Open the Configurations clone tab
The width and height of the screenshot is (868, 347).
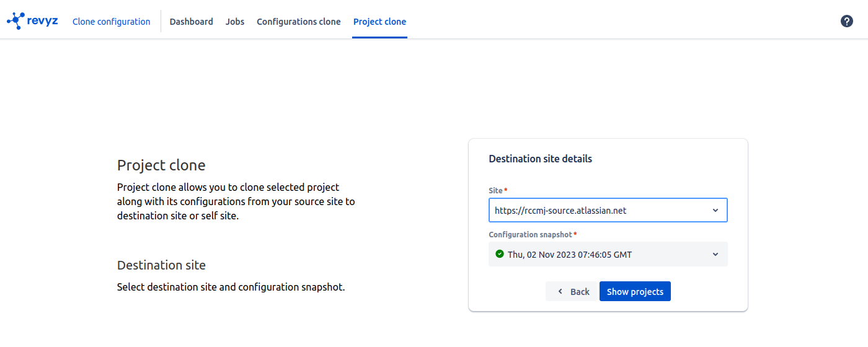click(x=298, y=22)
